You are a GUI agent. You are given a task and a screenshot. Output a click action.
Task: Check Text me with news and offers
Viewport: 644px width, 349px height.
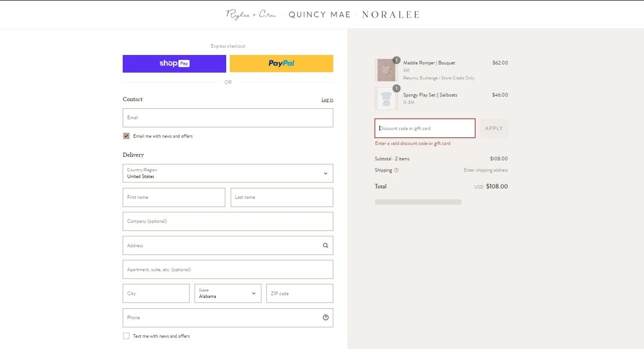pos(126,336)
